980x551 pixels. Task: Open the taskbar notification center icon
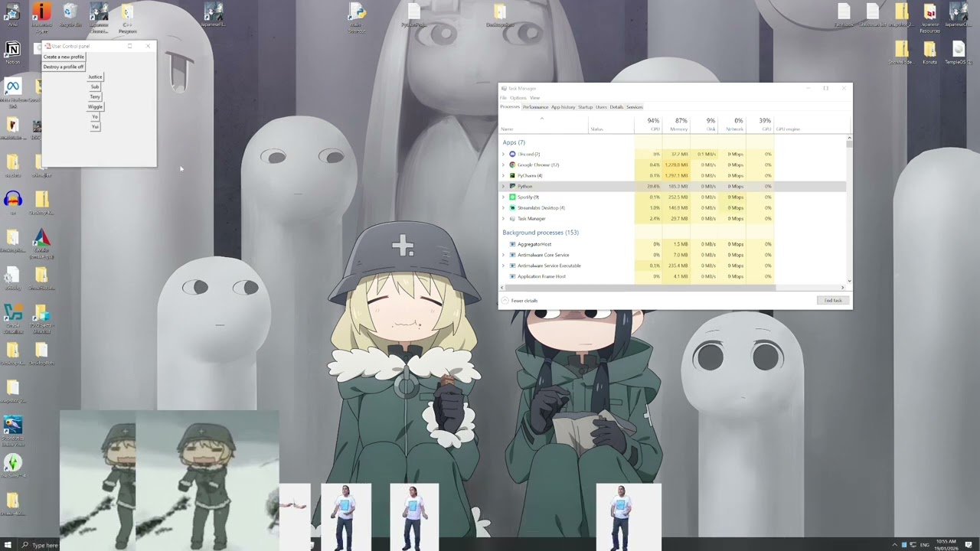(x=969, y=545)
